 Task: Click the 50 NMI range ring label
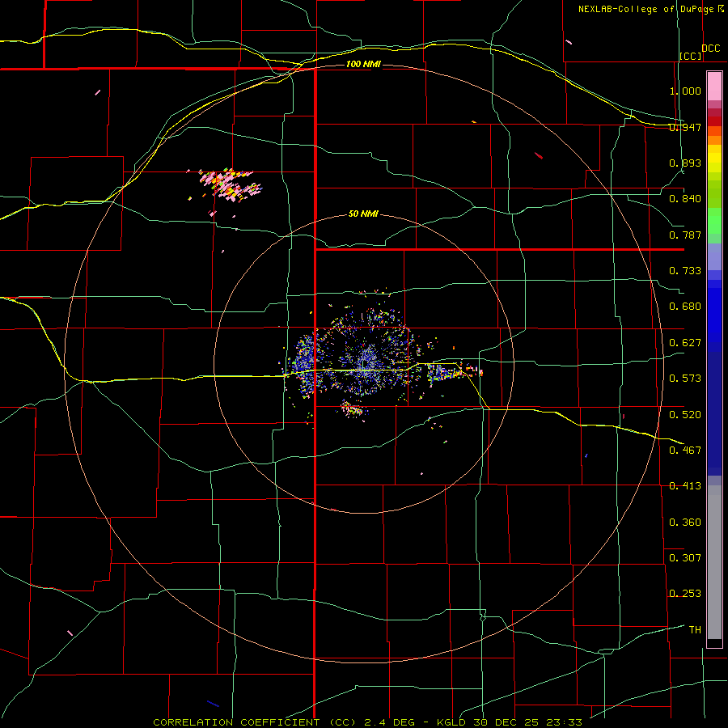click(363, 214)
